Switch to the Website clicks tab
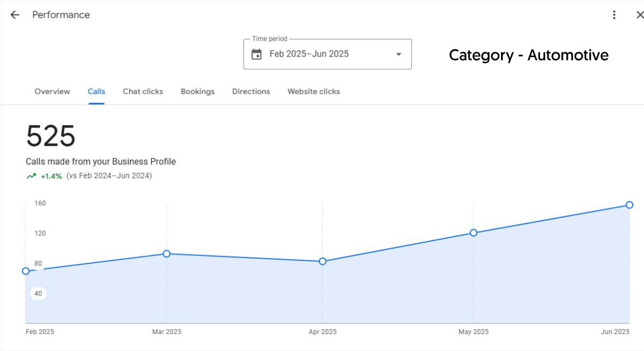This screenshot has height=351, width=644. (x=314, y=91)
